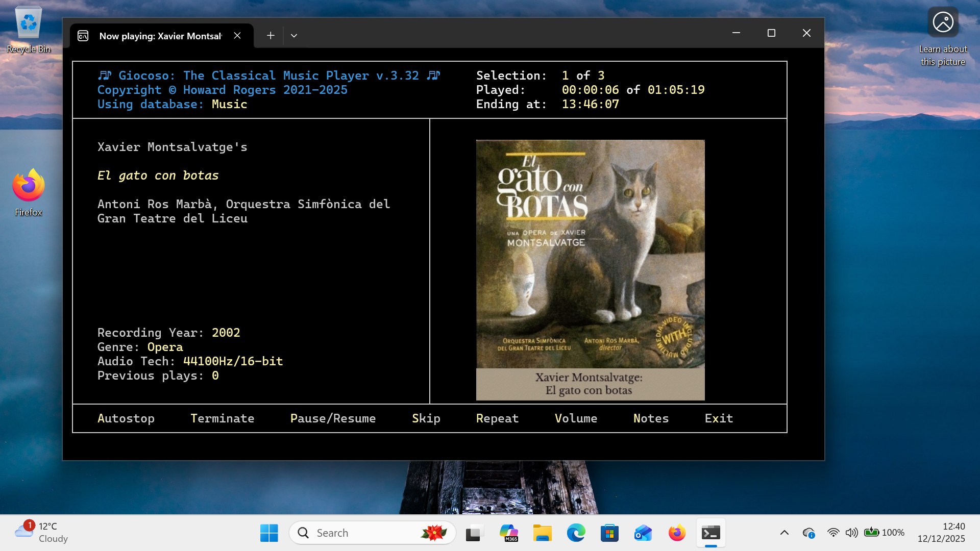Screen dimensions: 980x551
Task: Toggle Pause/Resume playback
Action: (333, 418)
